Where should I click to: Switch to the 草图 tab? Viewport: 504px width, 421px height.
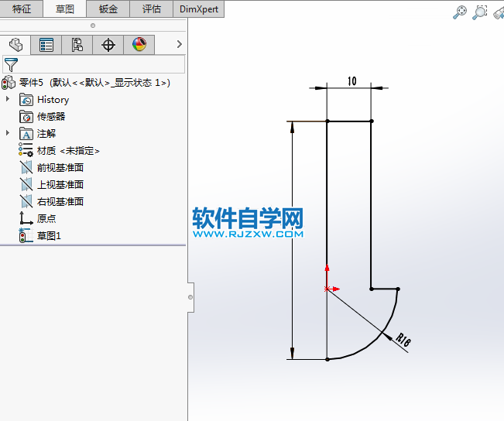pos(64,9)
